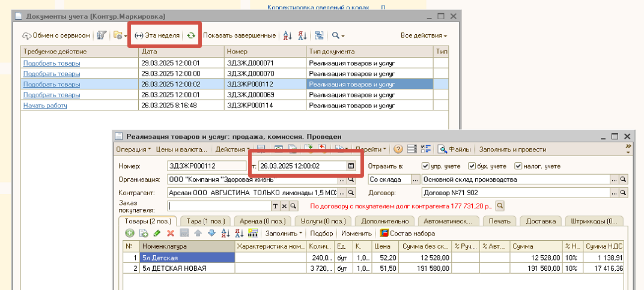Toggle the бух. учете checkbox
Image resolution: width=644 pixels, height=290 pixels.
tap(471, 166)
